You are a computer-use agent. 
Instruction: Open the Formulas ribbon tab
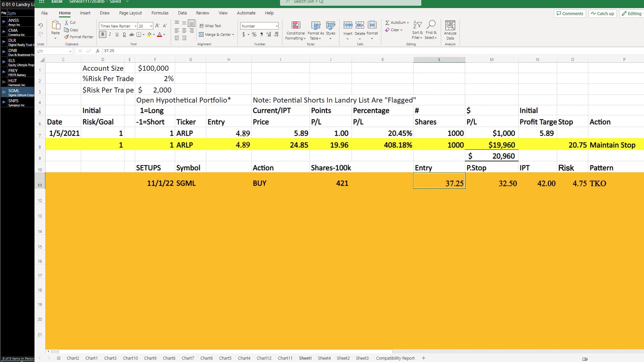point(160,13)
